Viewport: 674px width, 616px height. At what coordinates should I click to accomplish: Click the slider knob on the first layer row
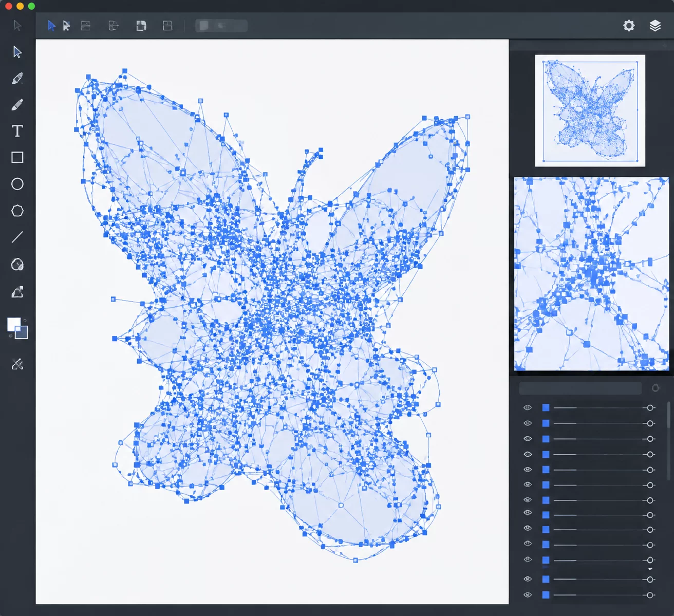click(650, 407)
